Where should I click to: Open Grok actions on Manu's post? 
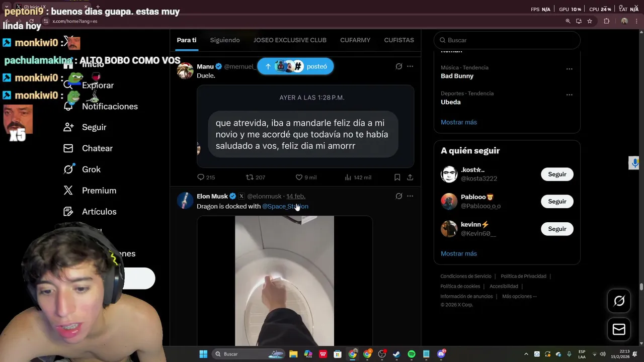pos(399,66)
